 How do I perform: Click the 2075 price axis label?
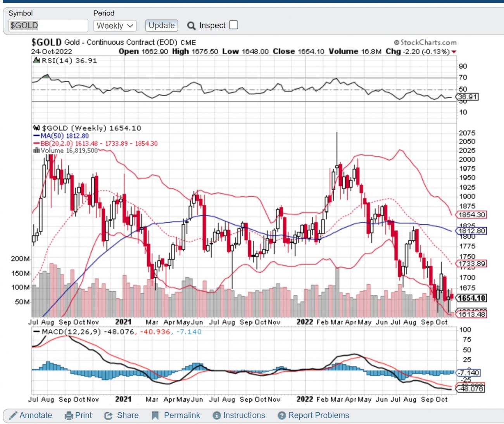467,133
